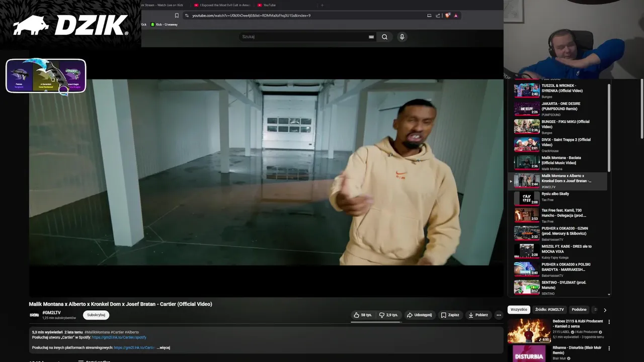Open options menu for Rihanna Disturbia remix
This screenshot has width=644, height=362.
(x=609, y=348)
